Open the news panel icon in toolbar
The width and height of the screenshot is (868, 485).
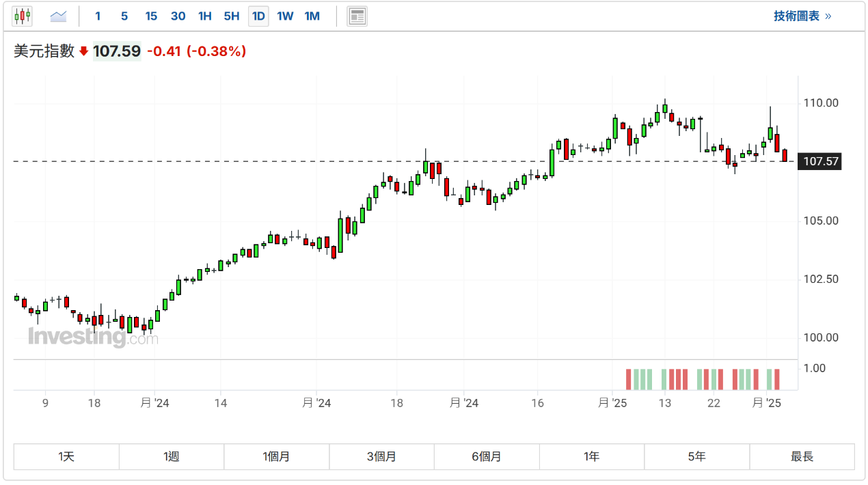coord(357,16)
